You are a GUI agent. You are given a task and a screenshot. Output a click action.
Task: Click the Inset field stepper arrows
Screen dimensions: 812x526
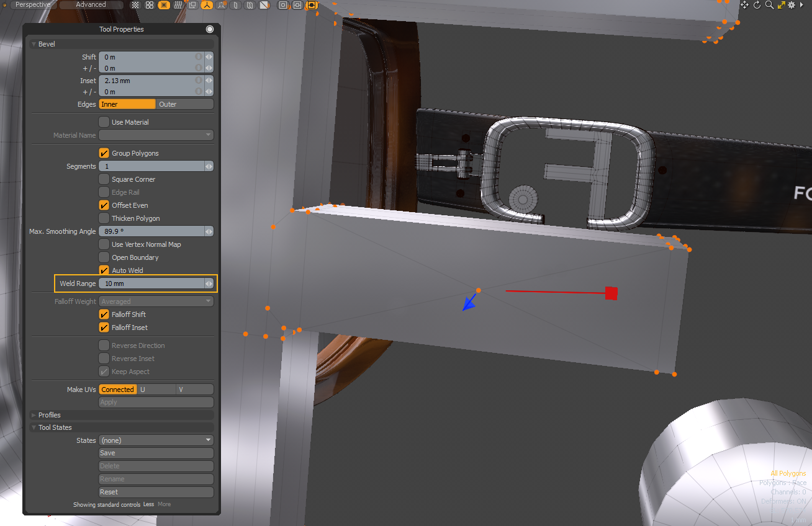coord(209,80)
